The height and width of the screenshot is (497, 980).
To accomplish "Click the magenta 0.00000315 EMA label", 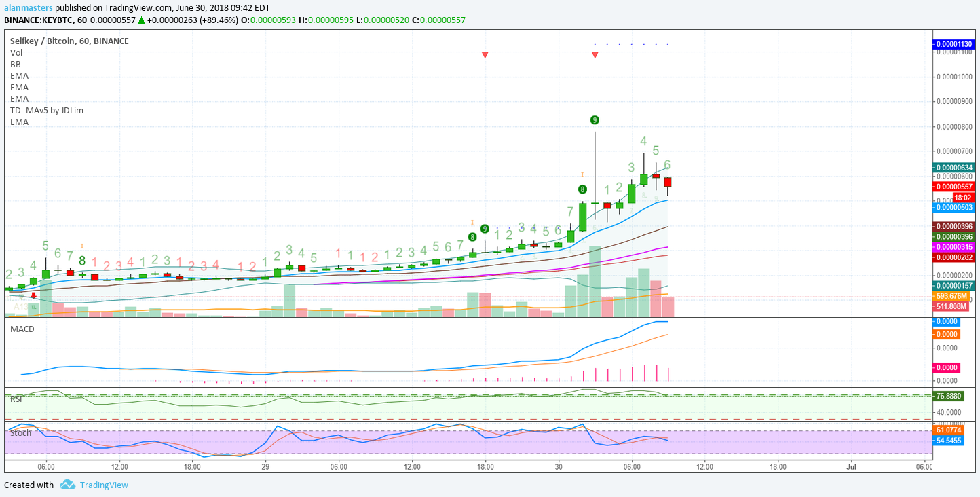I will click(x=954, y=247).
